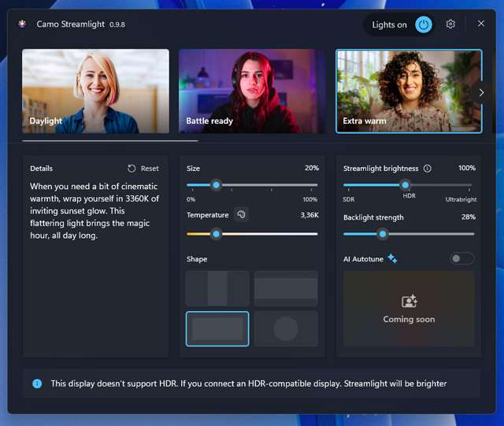Show more presets with the right chevron
Image resolution: width=504 pixels, height=426 pixels.
point(481,93)
